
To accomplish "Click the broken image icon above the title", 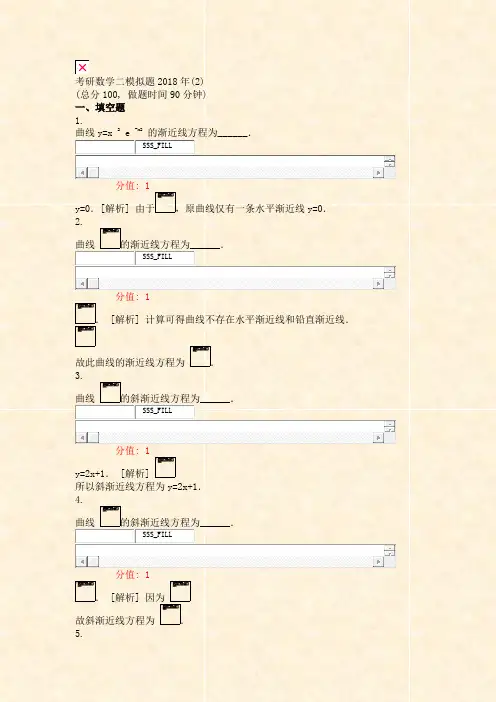I will coord(82,67).
